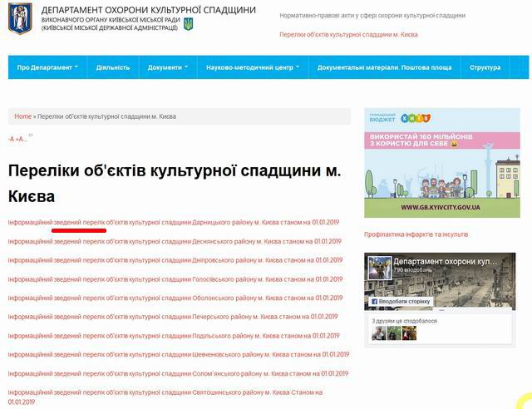Click the Ukrainian trident emblem icon
The image size is (532, 409).
[x=189, y=24]
